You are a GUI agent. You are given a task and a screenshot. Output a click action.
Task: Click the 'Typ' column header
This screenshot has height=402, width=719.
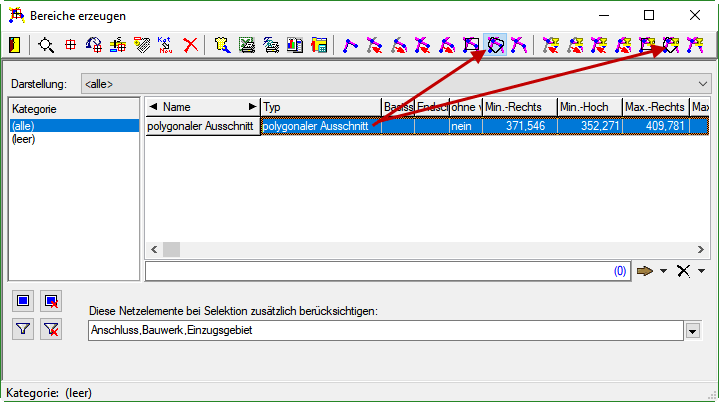point(320,106)
